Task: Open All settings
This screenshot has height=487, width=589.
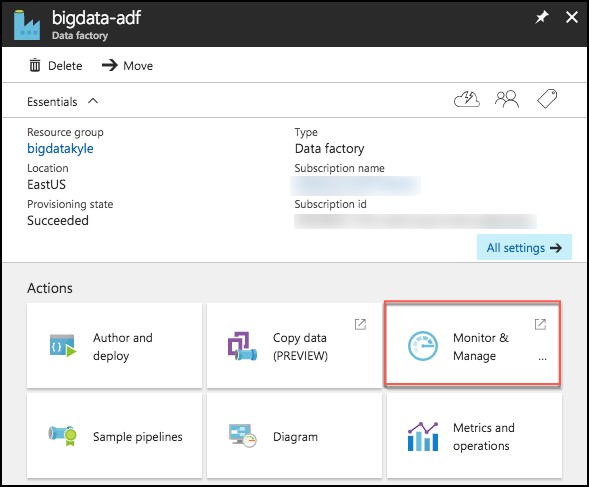Action: click(x=524, y=247)
